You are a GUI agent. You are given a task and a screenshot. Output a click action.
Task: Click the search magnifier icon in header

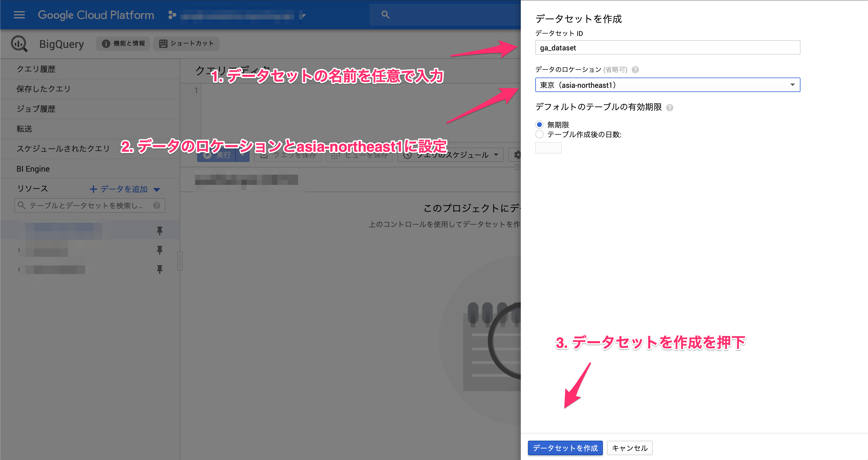pyautogui.click(x=385, y=14)
